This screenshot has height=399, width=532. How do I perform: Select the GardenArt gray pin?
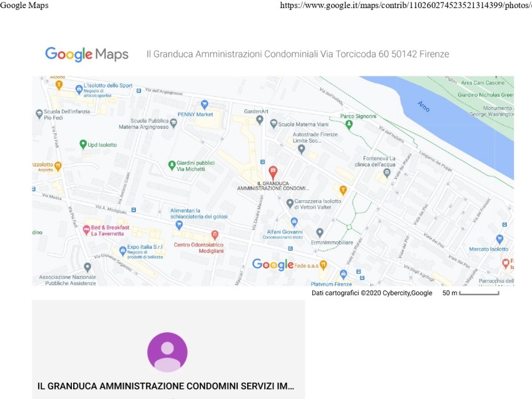pos(260,119)
